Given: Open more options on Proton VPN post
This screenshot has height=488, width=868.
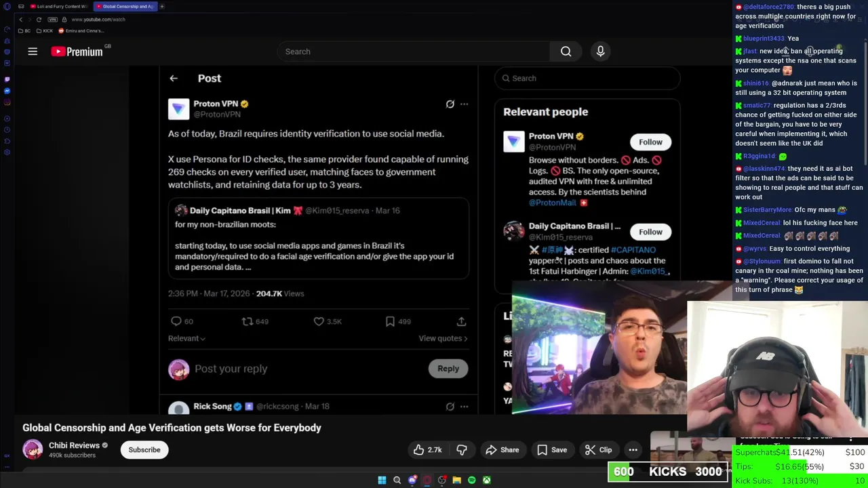Looking at the screenshot, I should [x=464, y=104].
